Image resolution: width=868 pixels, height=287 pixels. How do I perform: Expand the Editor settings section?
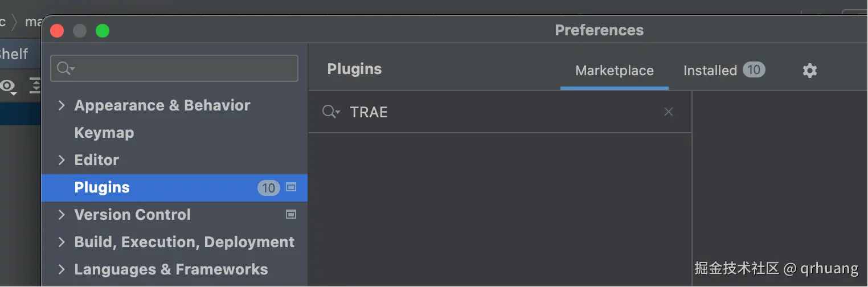click(62, 160)
